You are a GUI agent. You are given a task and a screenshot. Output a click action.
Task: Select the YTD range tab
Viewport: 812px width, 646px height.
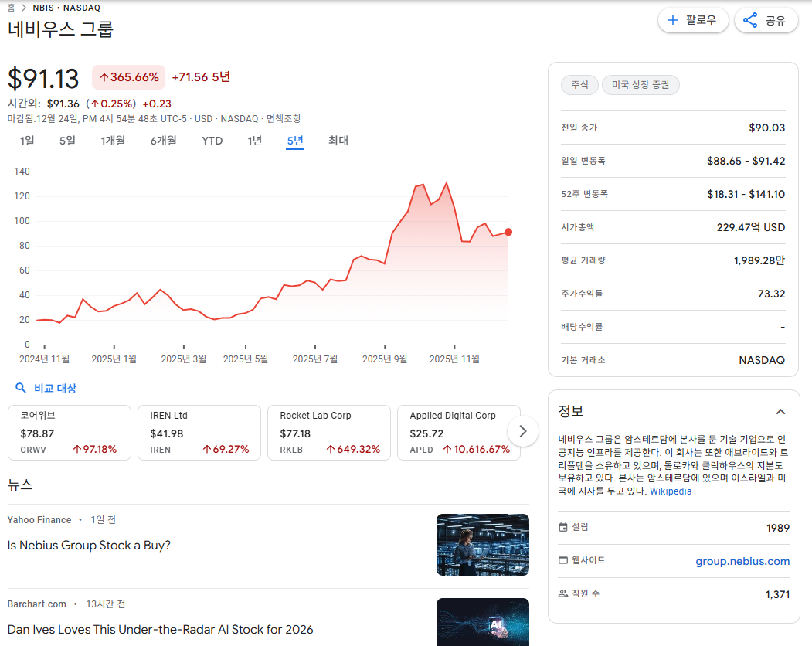tap(212, 141)
